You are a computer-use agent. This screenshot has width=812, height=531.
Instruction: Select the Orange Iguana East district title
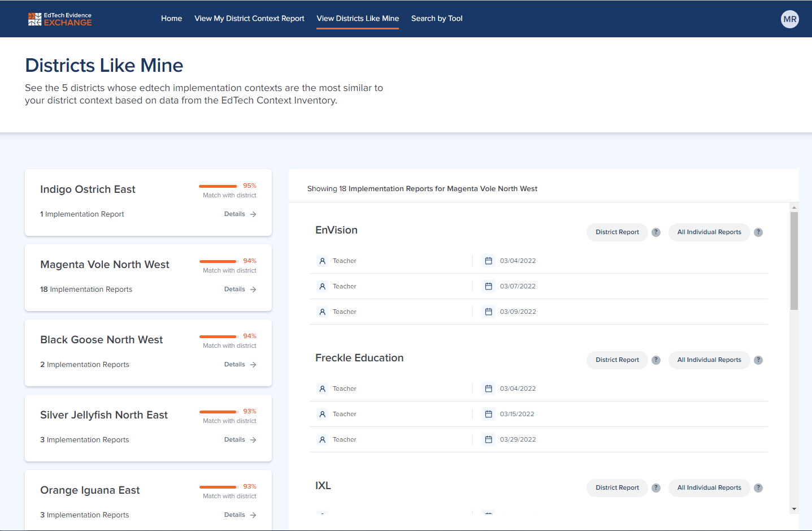[90, 490]
